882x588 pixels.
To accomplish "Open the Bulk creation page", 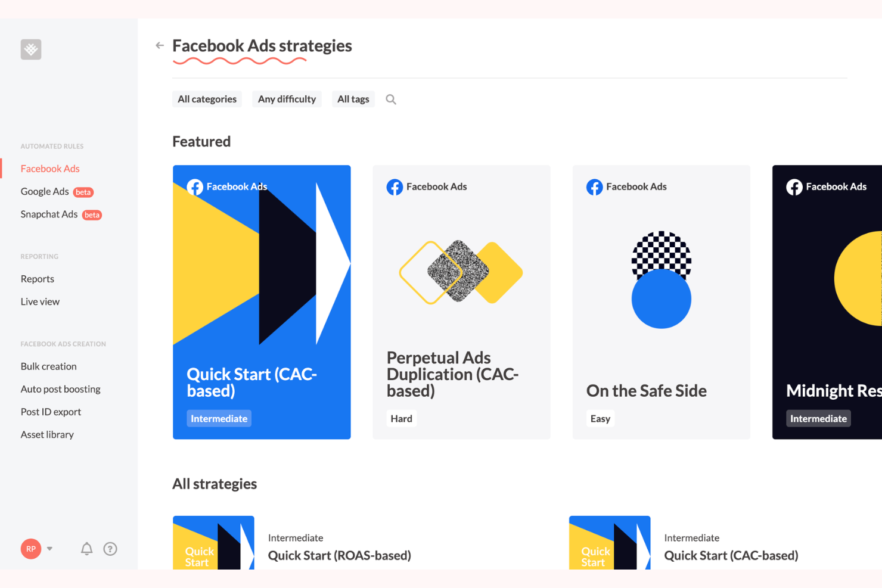I will coord(48,366).
